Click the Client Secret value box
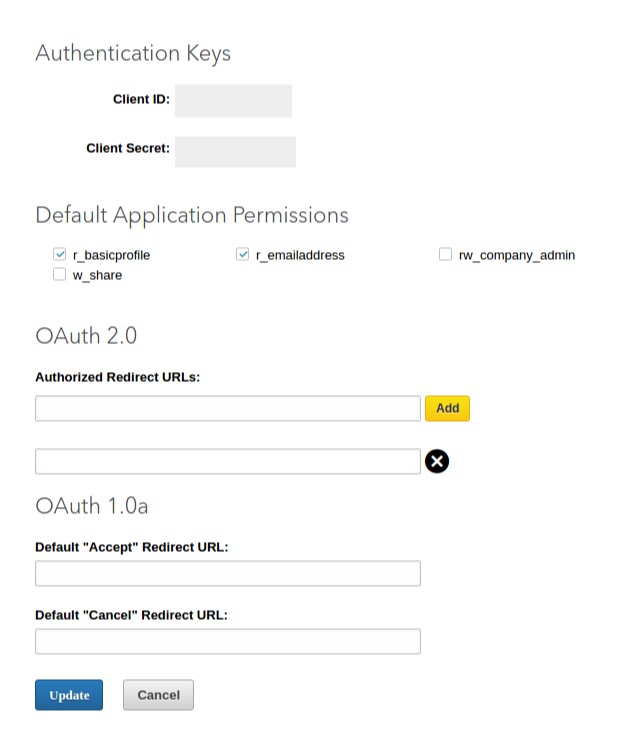Image resolution: width=636 pixels, height=754 pixels. click(235, 151)
